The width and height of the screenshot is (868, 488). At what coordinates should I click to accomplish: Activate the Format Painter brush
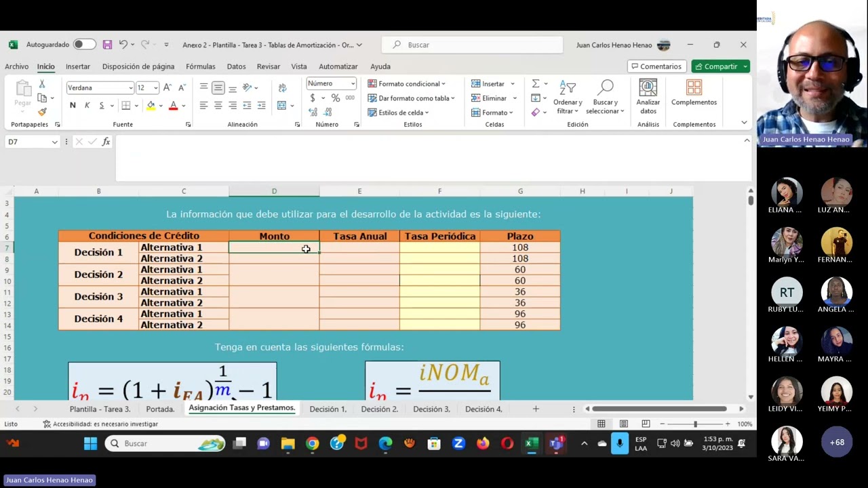(42, 112)
